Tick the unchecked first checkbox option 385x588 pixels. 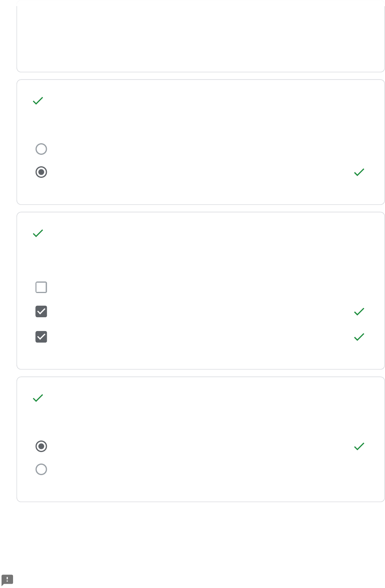[41, 287]
